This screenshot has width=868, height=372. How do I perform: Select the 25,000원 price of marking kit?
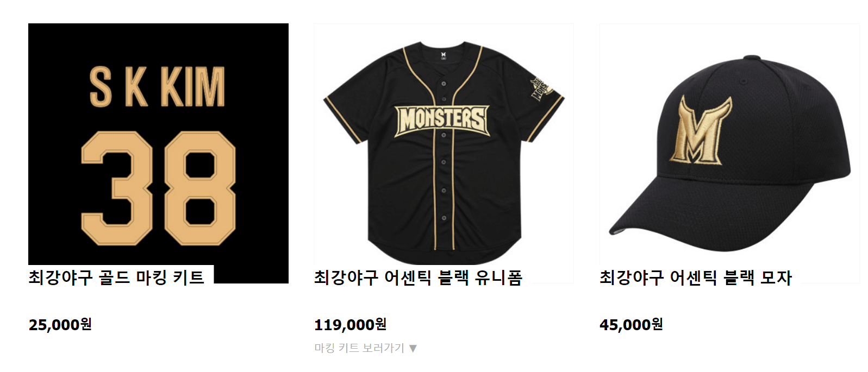click(60, 325)
